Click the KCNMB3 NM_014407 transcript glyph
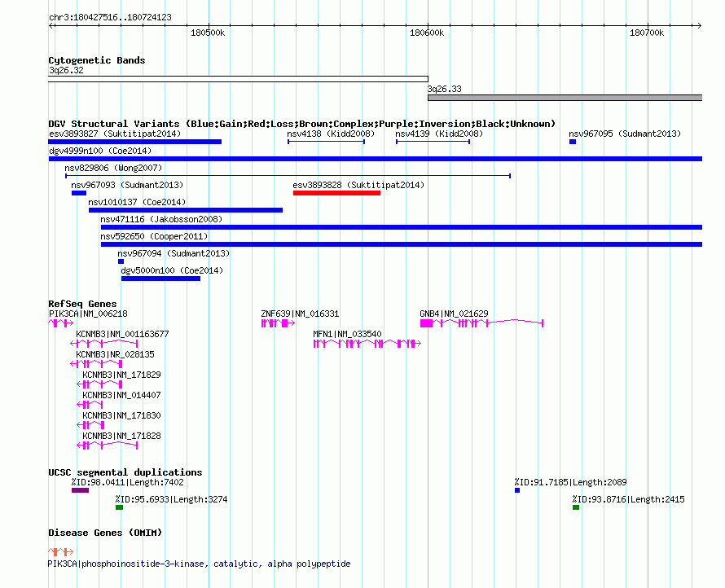 click(x=90, y=405)
